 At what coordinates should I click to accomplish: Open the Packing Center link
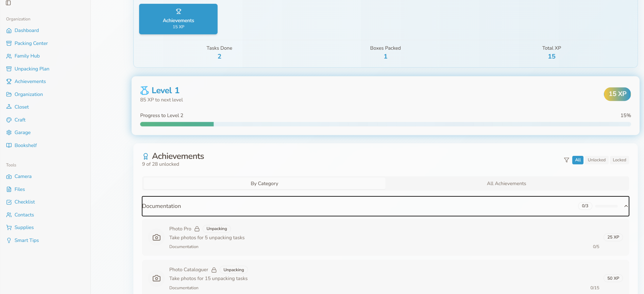(x=31, y=43)
